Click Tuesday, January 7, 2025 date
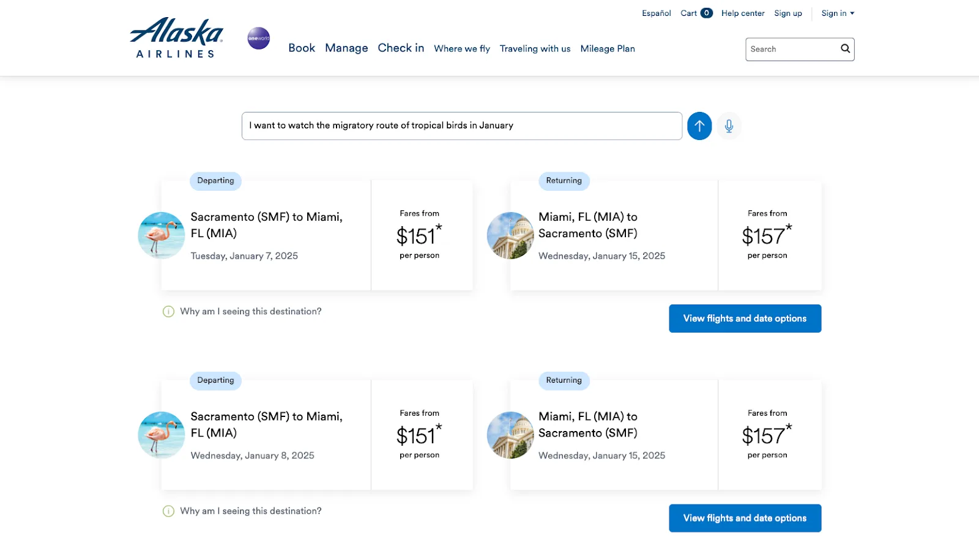 click(x=244, y=256)
